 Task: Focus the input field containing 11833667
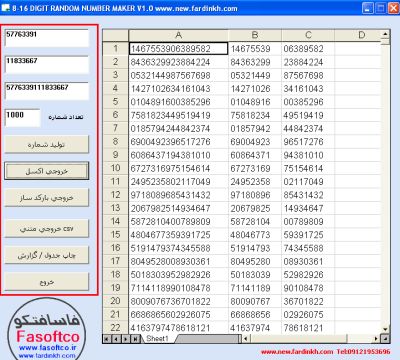coord(47,65)
